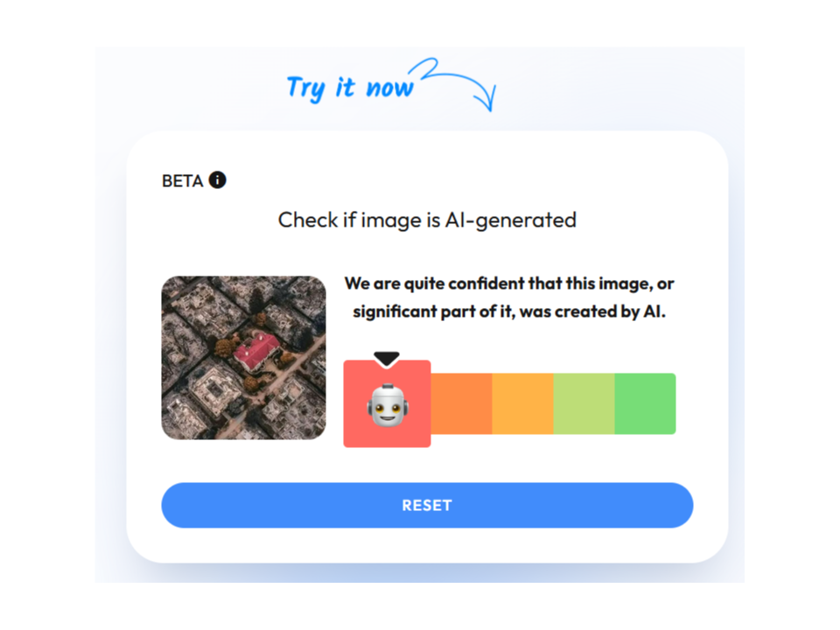
Task: Click the 'Try it now' handwritten text
Action: point(350,87)
